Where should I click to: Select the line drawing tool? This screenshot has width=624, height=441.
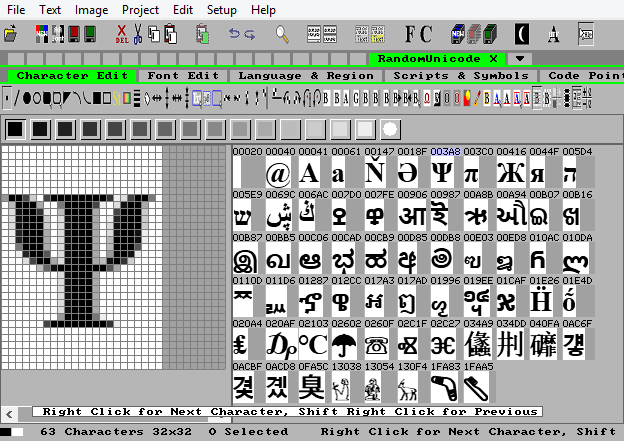pyautogui.click(x=16, y=98)
